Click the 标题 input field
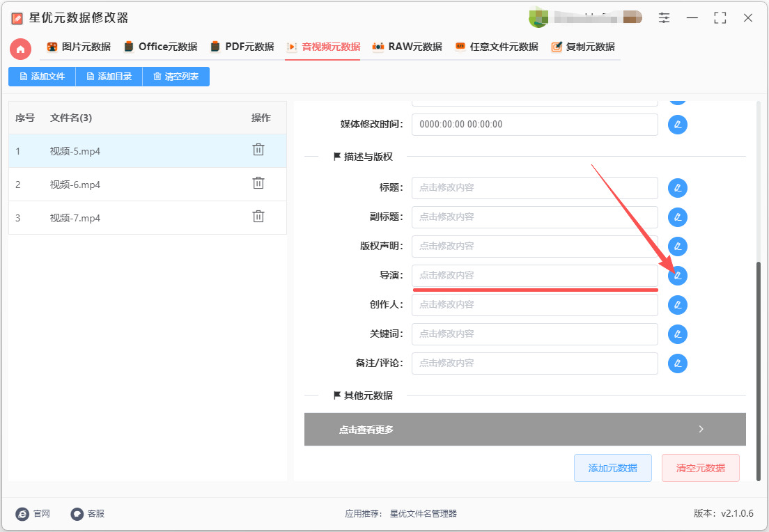The height and width of the screenshot is (532, 769). (x=534, y=188)
